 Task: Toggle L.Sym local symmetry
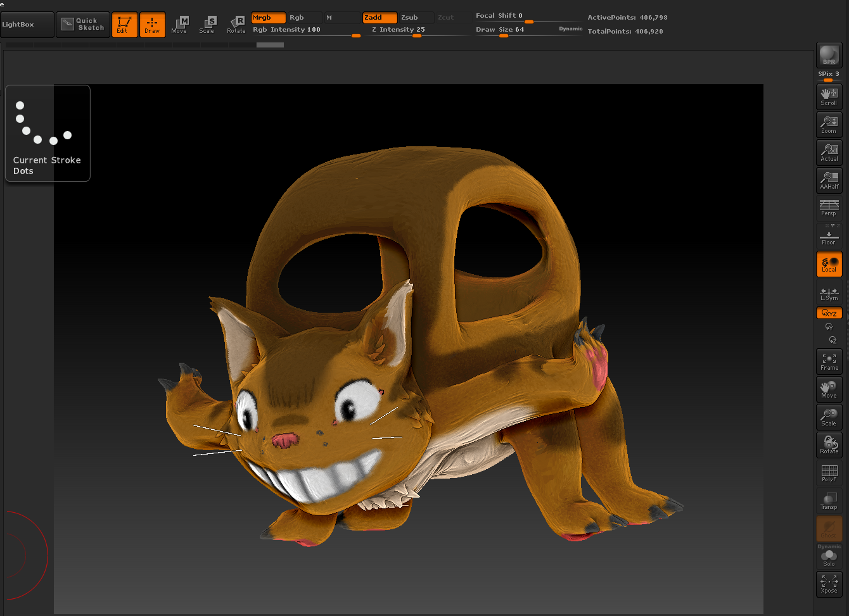[829, 294]
